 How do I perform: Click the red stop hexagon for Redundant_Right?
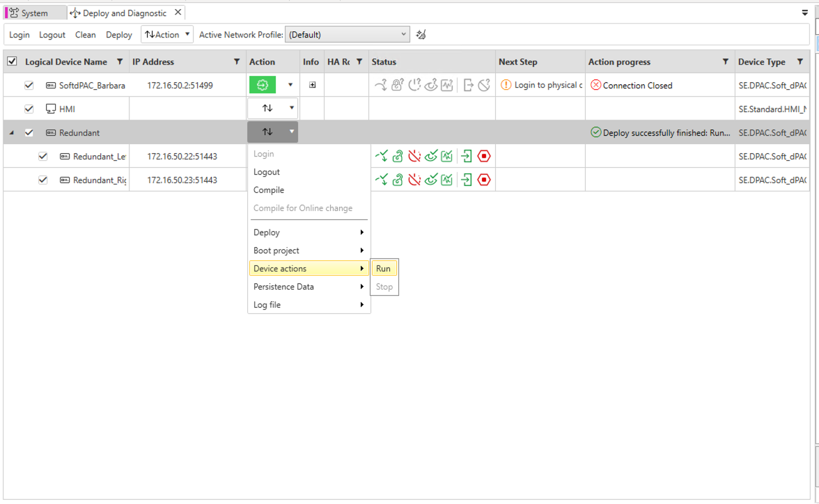coord(484,180)
